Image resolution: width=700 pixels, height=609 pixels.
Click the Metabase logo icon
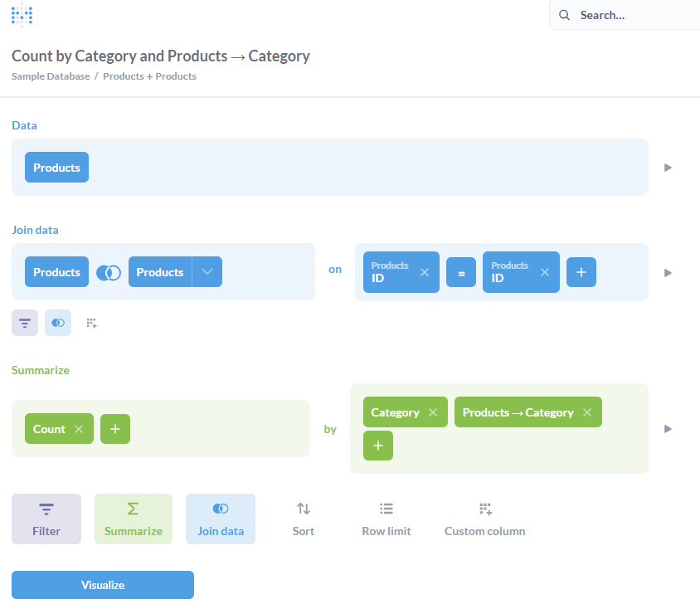tap(22, 15)
